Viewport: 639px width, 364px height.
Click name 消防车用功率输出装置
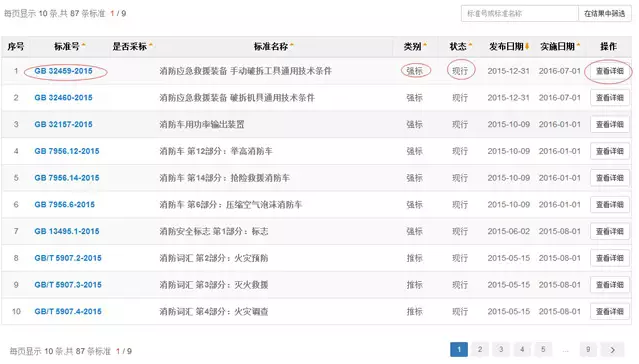coord(202,124)
